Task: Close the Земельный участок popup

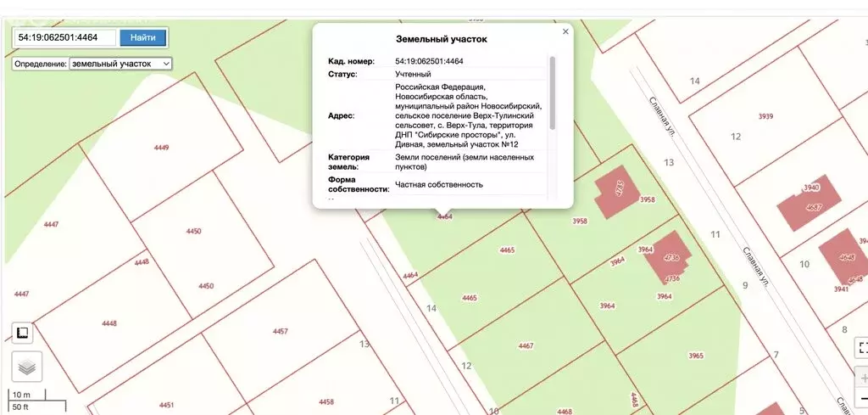Action: (x=565, y=31)
